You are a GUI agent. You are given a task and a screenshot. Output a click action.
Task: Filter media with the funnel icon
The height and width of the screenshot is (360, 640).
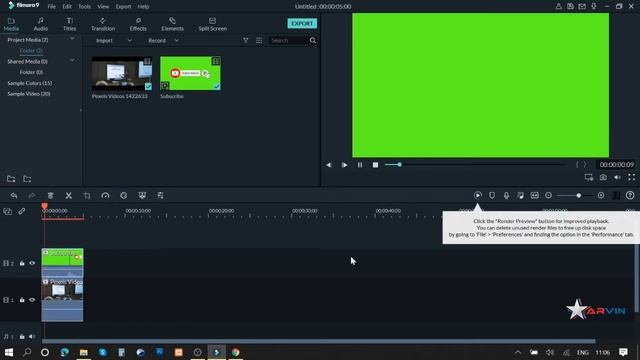coord(245,40)
